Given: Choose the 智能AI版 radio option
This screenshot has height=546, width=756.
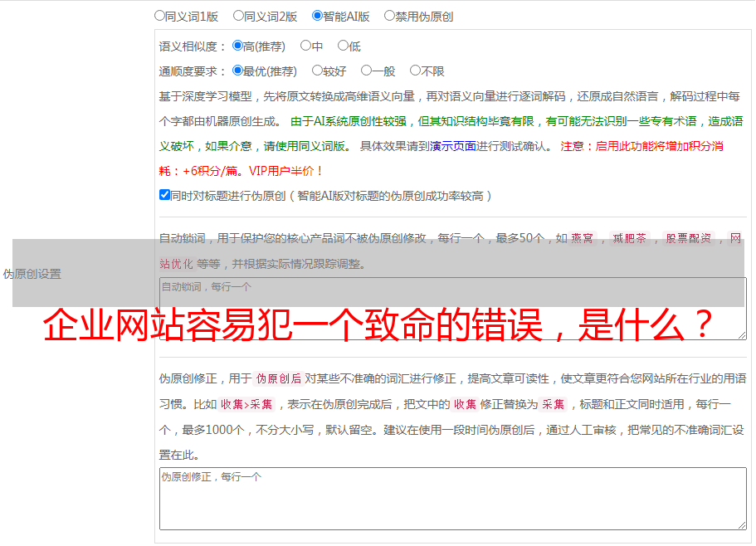Looking at the screenshot, I should pos(317,16).
